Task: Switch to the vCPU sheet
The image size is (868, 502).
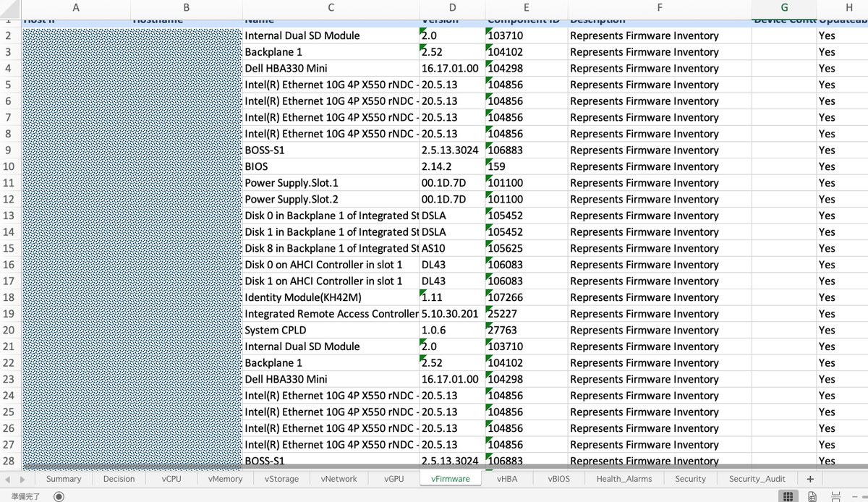Action: [171, 479]
